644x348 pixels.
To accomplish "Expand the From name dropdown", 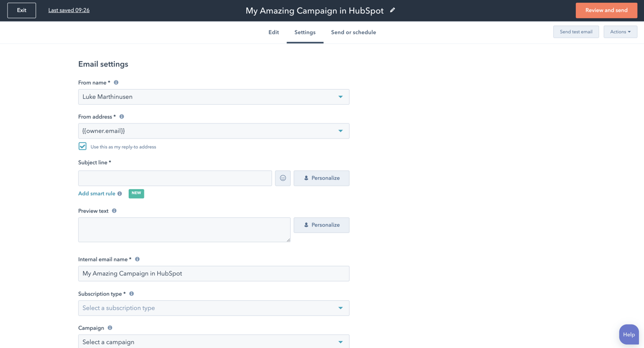I will click(214, 97).
